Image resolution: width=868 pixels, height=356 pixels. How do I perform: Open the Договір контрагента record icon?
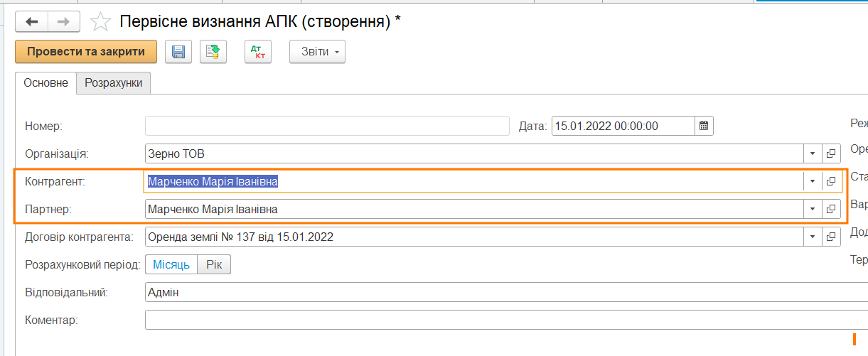coord(830,237)
